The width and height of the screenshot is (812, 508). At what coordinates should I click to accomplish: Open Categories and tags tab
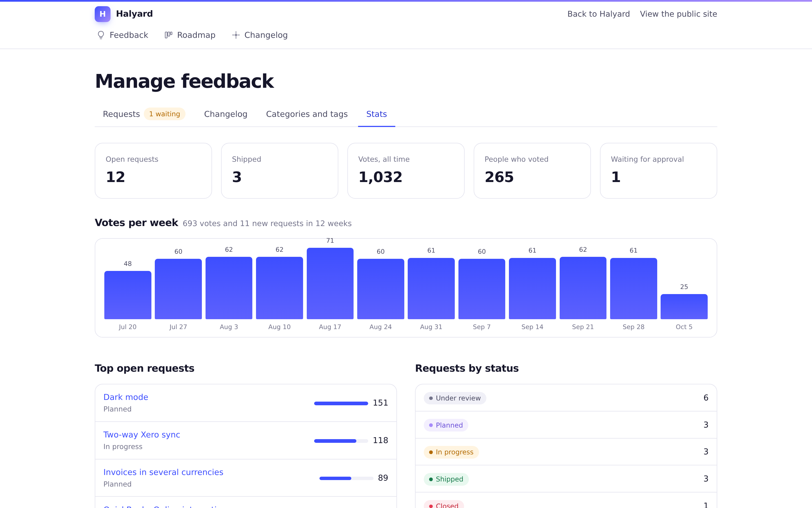(307, 114)
